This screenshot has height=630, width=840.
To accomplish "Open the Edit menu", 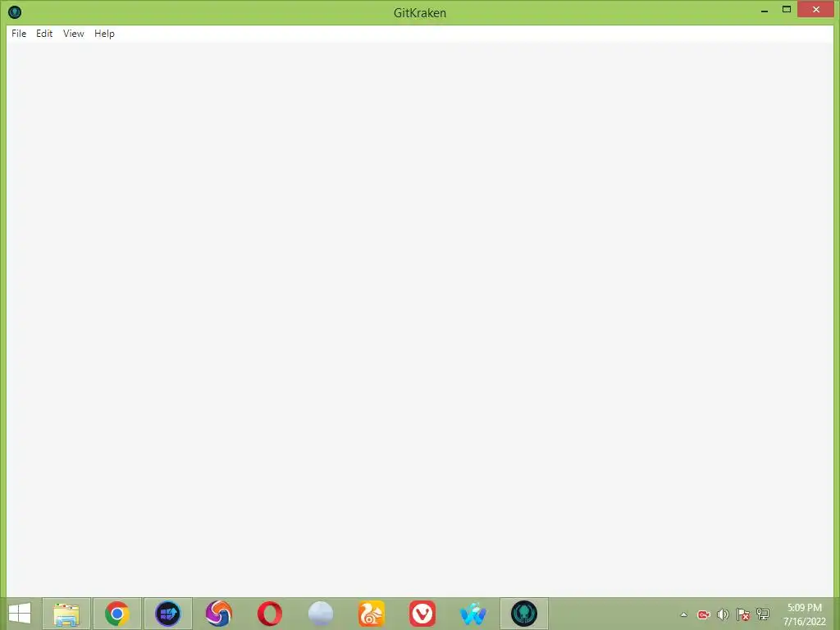I will (x=44, y=33).
